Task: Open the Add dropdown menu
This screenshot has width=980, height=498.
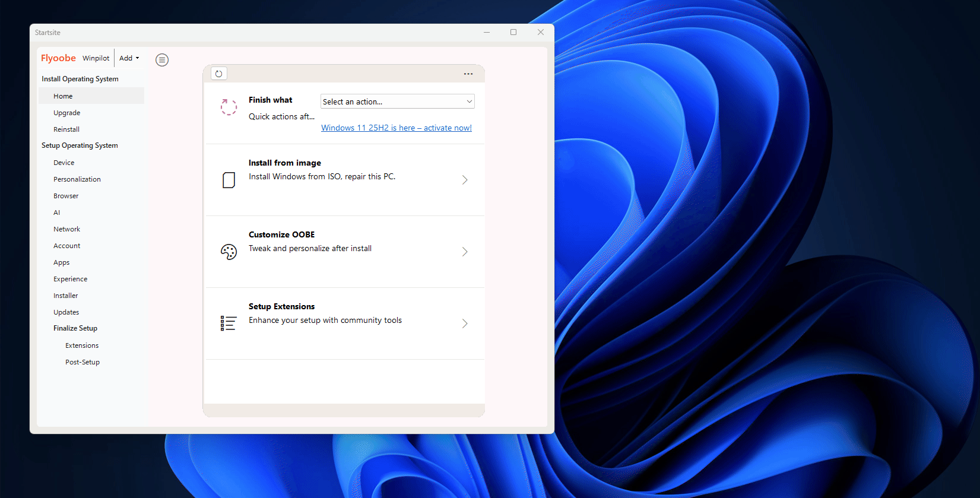Action: pyautogui.click(x=129, y=58)
